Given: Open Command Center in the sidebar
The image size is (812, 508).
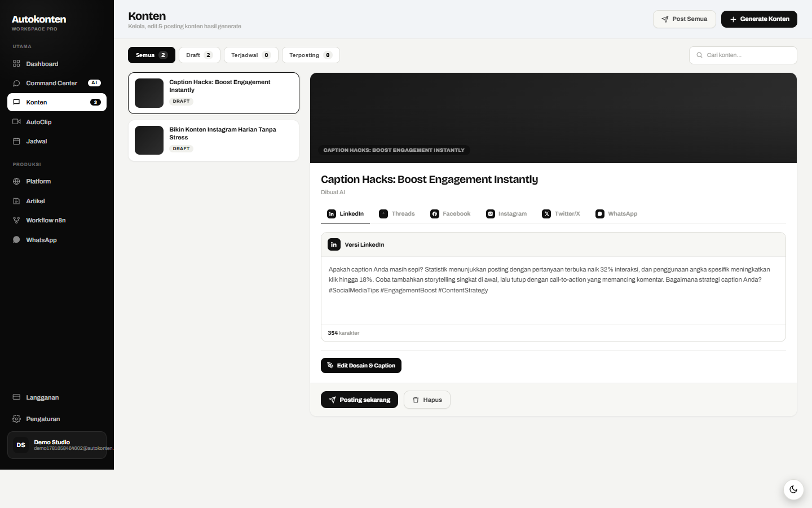Looking at the screenshot, I should (x=56, y=83).
